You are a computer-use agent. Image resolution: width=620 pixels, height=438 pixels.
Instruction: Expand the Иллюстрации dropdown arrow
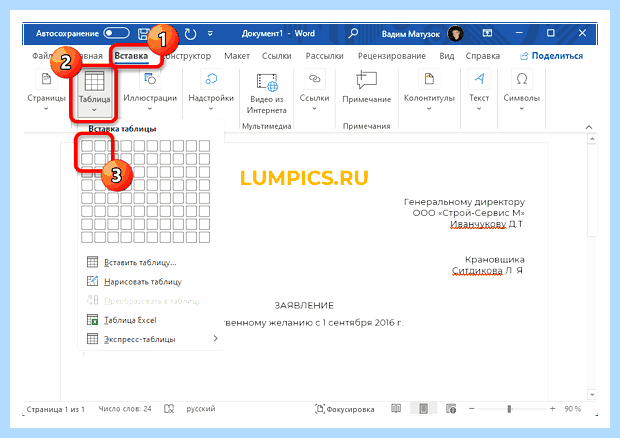tap(150, 108)
